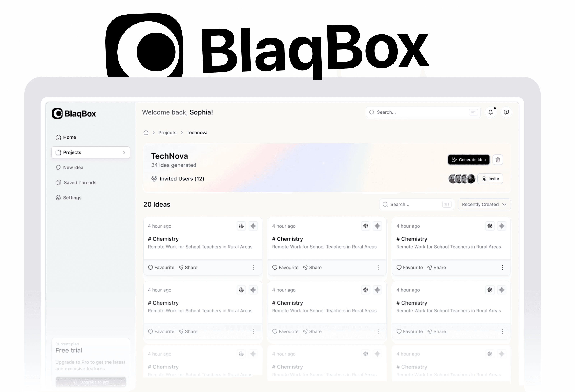Click the Invite button
The height and width of the screenshot is (392, 575).
pos(490,179)
